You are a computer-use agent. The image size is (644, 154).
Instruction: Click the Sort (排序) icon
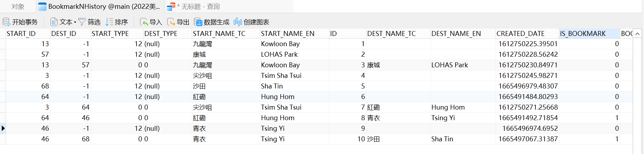(109, 22)
